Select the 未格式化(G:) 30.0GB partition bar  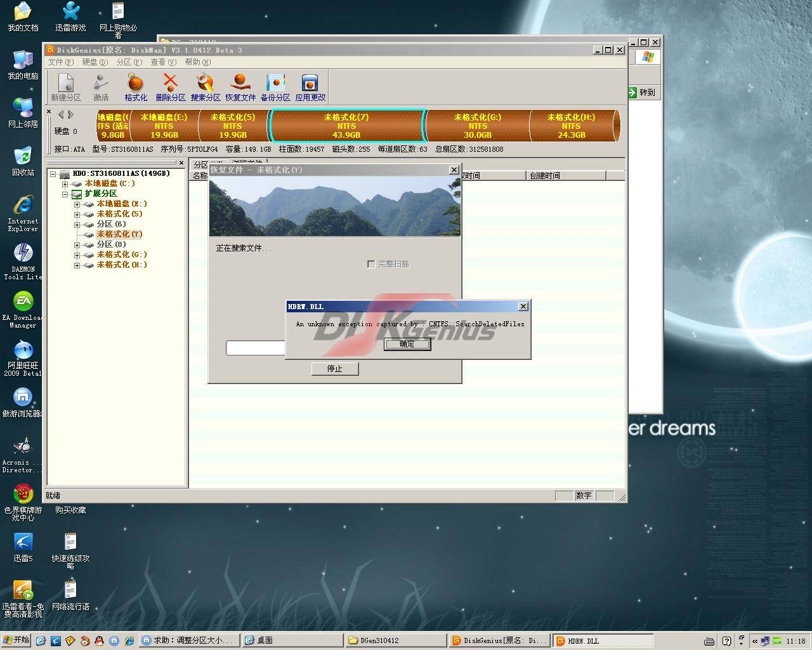point(478,126)
